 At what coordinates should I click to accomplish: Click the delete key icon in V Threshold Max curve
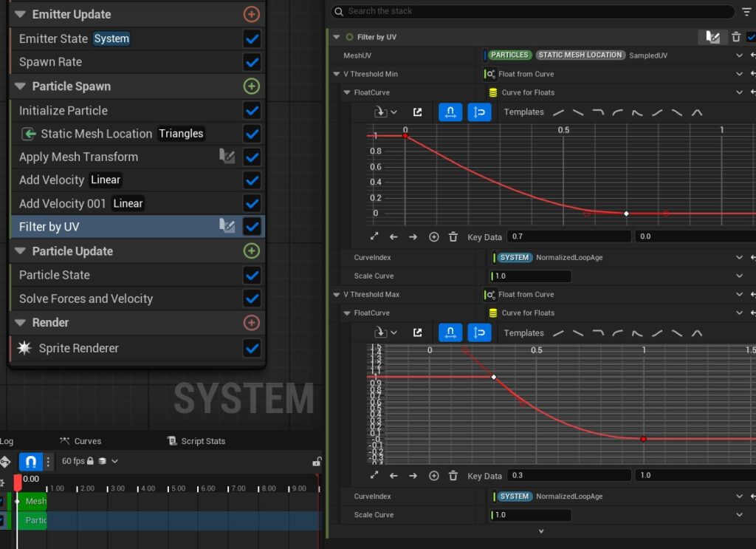point(453,476)
